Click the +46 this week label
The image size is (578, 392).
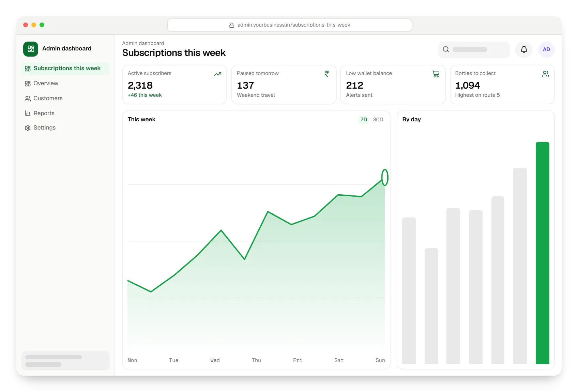[x=144, y=95]
